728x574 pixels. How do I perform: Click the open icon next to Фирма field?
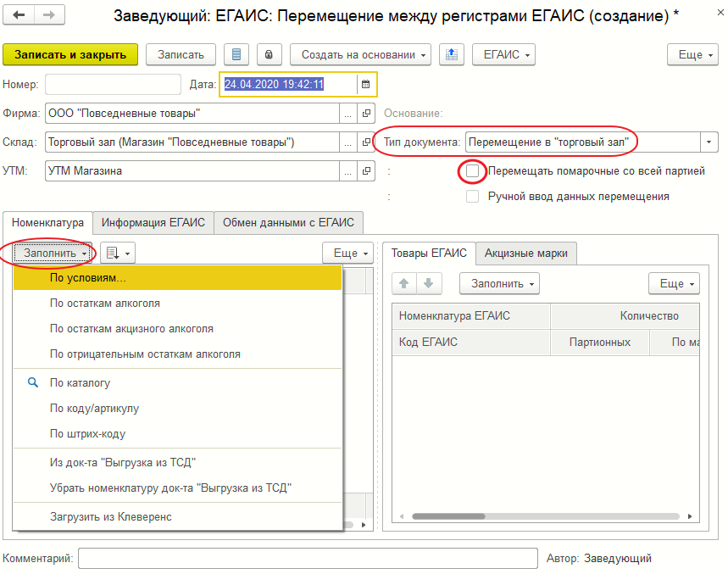click(366, 114)
